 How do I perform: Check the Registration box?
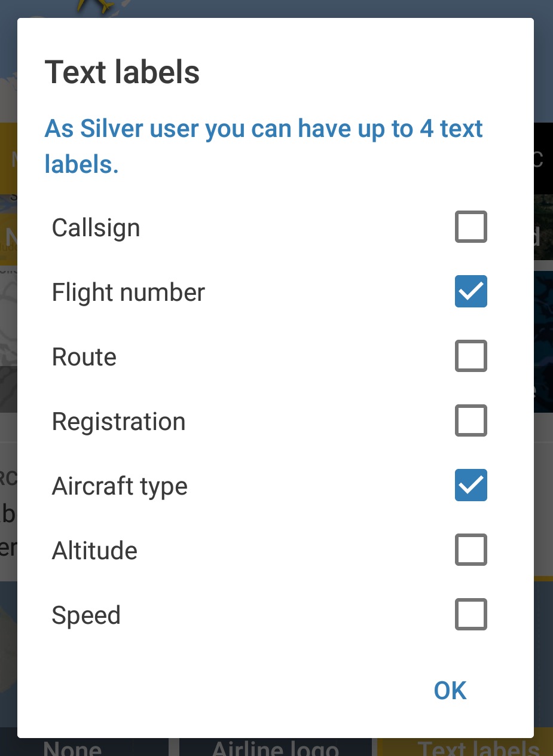point(471,421)
